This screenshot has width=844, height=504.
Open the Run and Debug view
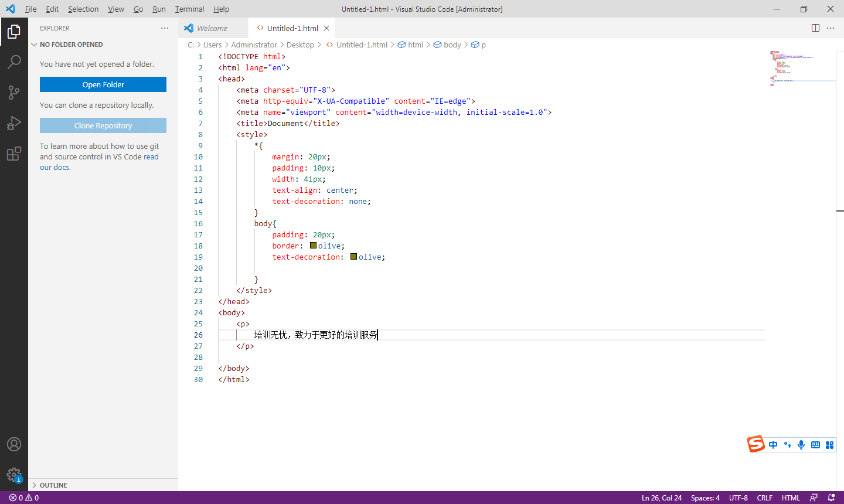(14, 122)
